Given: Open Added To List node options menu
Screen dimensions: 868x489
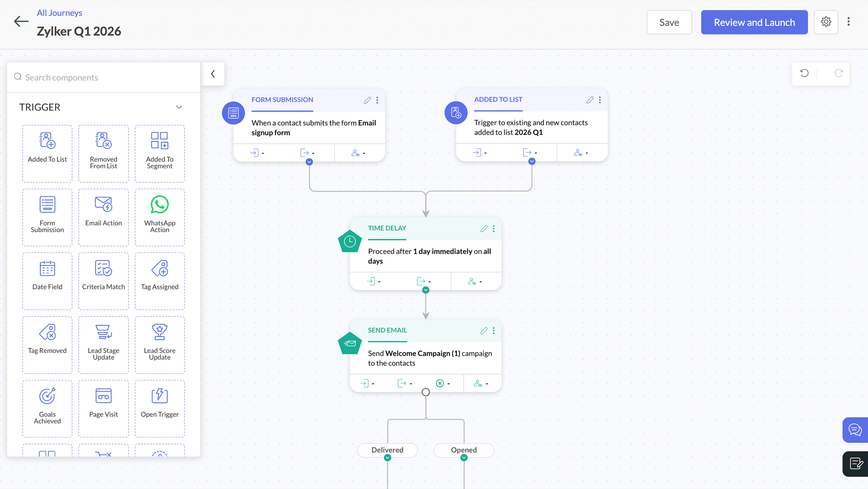Looking at the screenshot, I should pyautogui.click(x=600, y=100).
